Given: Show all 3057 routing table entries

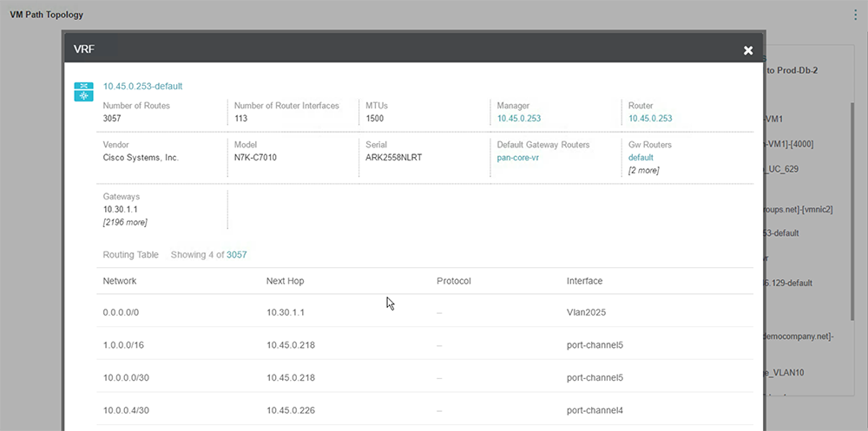Looking at the screenshot, I should point(236,255).
